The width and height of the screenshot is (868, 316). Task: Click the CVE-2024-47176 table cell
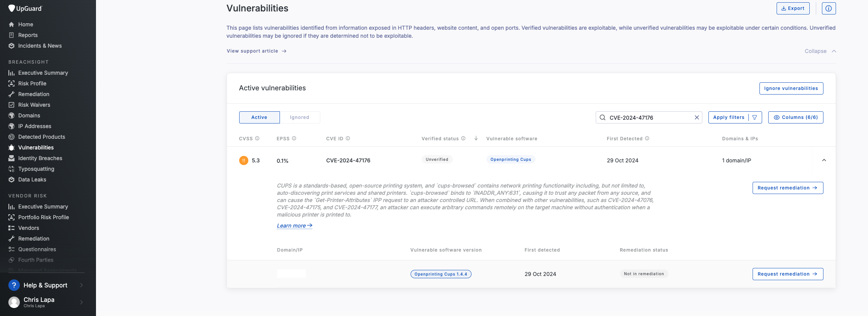pyautogui.click(x=348, y=160)
